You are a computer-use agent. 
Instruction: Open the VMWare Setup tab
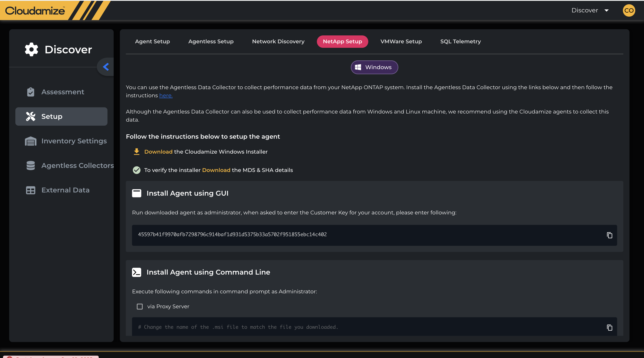pyautogui.click(x=401, y=42)
